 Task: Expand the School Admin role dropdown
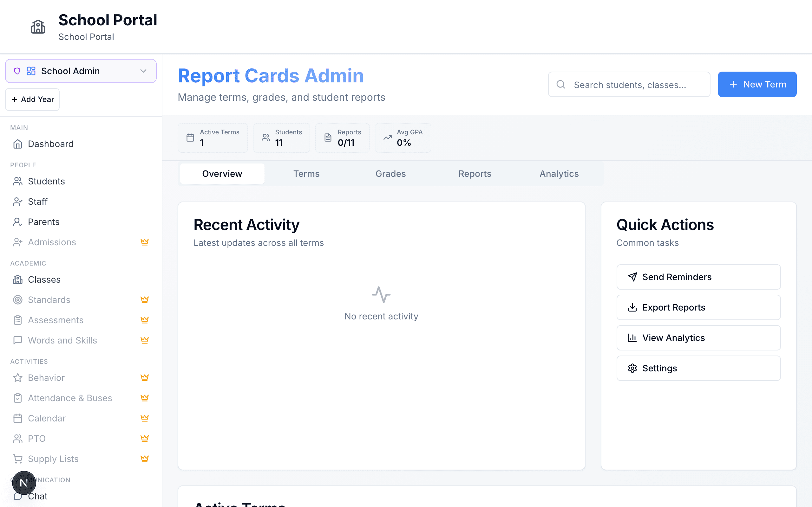coord(81,71)
